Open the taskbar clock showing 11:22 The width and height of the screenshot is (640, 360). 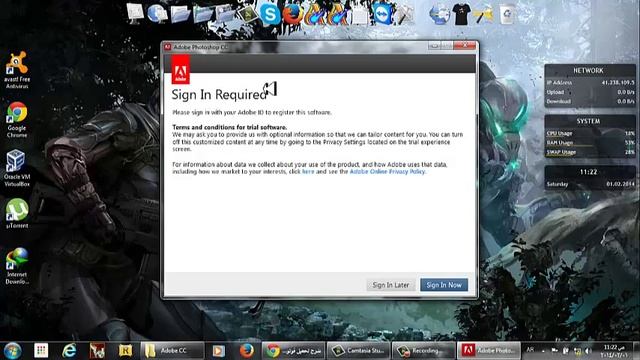(x=615, y=351)
